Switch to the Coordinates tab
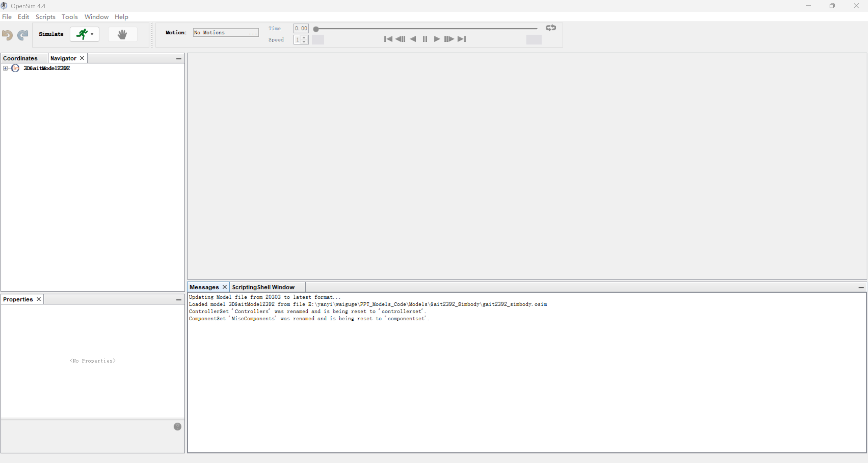This screenshot has width=868, height=463. point(20,58)
